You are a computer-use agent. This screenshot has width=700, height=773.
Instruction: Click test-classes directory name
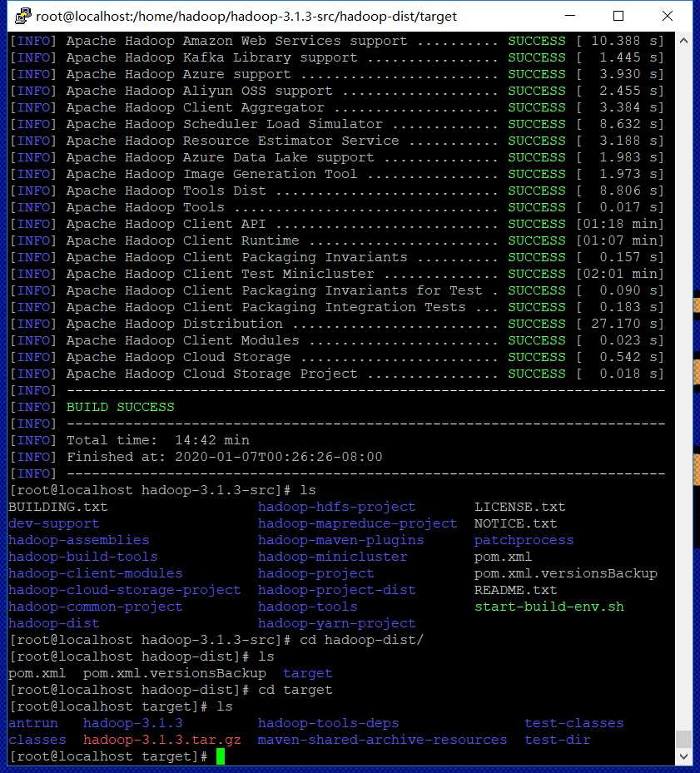click(574, 723)
